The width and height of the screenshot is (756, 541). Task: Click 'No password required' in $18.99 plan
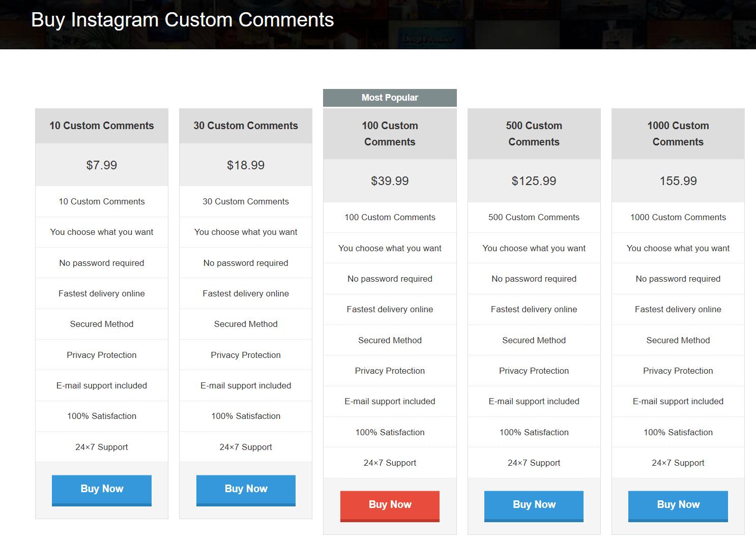pyautogui.click(x=246, y=263)
